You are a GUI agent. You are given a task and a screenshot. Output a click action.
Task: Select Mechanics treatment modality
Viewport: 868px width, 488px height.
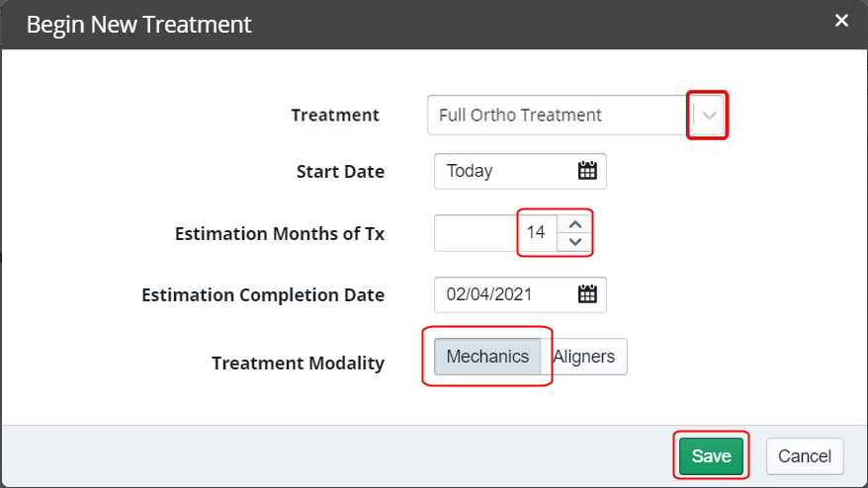(x=487, y=357)
